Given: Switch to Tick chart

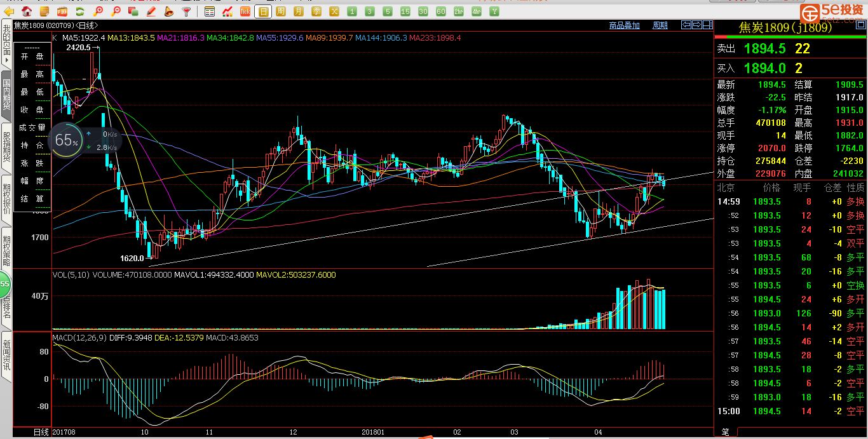Looking at the screenshot, I should pos(245,11).
